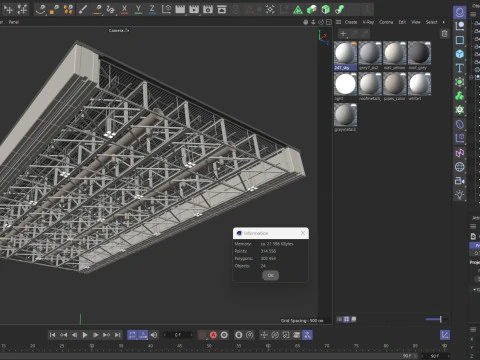
Task: Open material manager hamburger menu
Action: (x=338, y=22)
